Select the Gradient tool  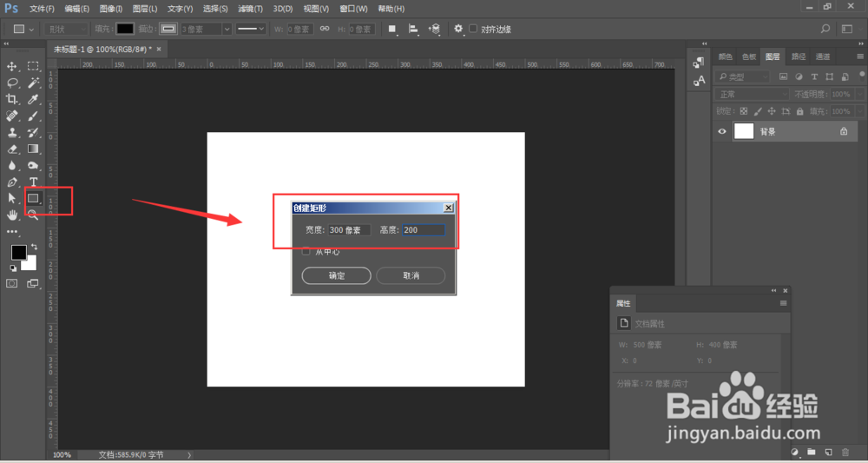33,149
